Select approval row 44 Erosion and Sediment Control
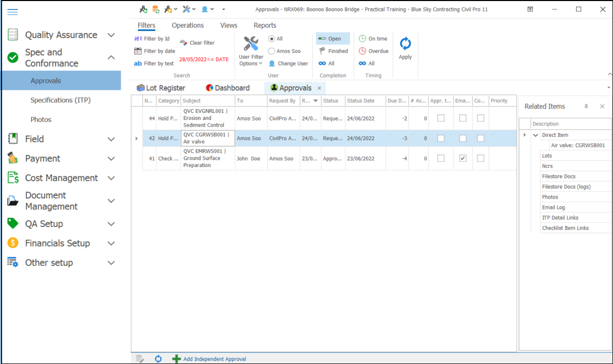This screenshot has height=364, width=613. coord(207,118)
